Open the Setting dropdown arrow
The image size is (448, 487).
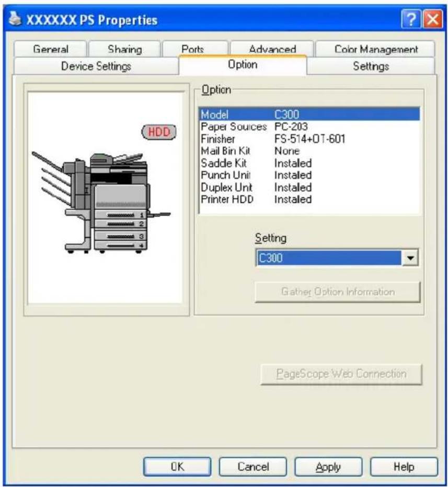point(410,258)
